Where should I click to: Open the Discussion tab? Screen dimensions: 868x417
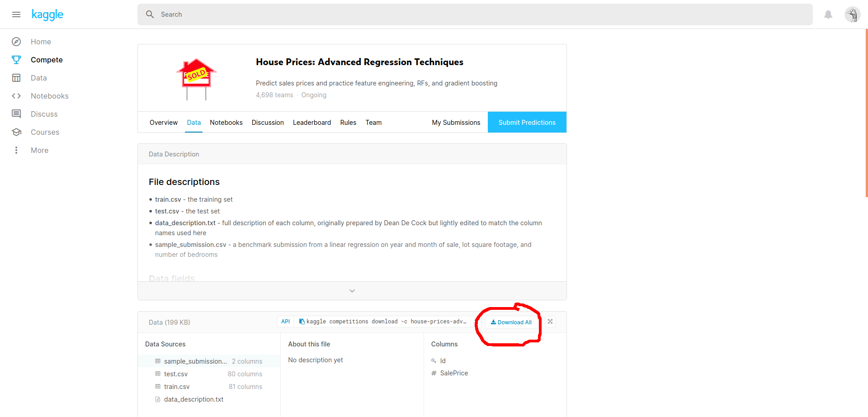click(268, 123)
